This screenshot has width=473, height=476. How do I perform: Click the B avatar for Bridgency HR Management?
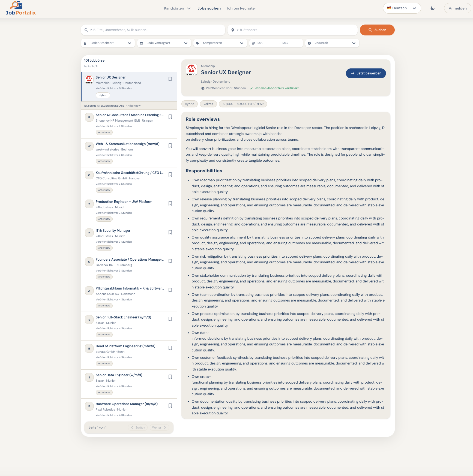click(x=89, y=118)
